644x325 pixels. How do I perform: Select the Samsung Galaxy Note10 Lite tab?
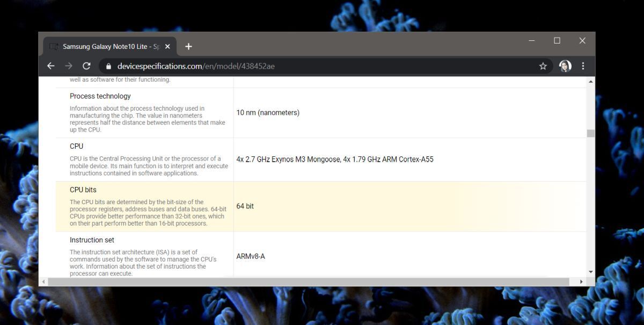[x=107, y=47]
